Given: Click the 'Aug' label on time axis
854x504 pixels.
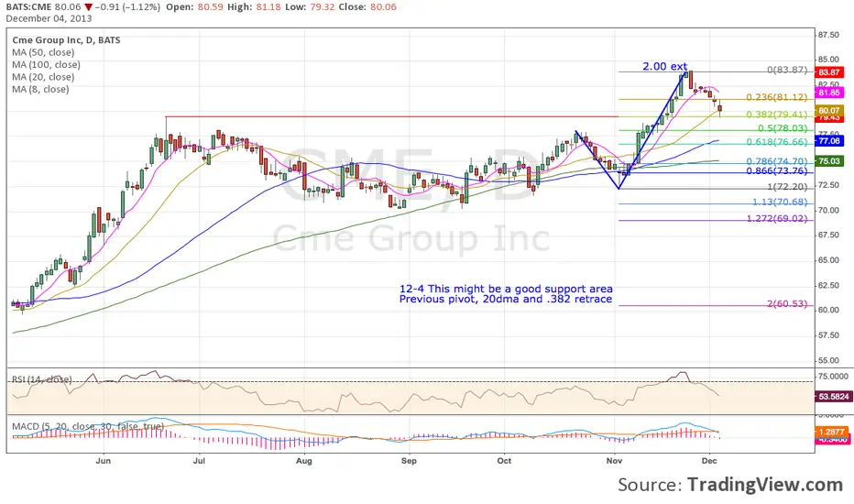Looking at the screenshot, I should 304,461.
